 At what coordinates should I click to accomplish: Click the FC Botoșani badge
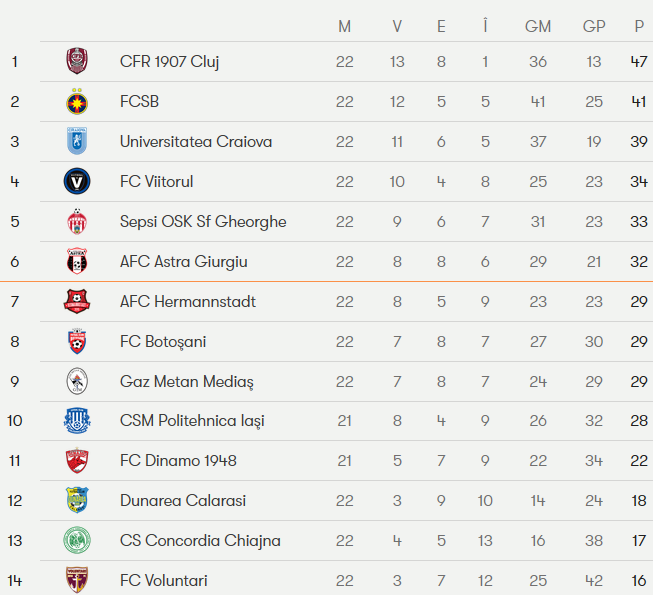[x=77, y=342]
